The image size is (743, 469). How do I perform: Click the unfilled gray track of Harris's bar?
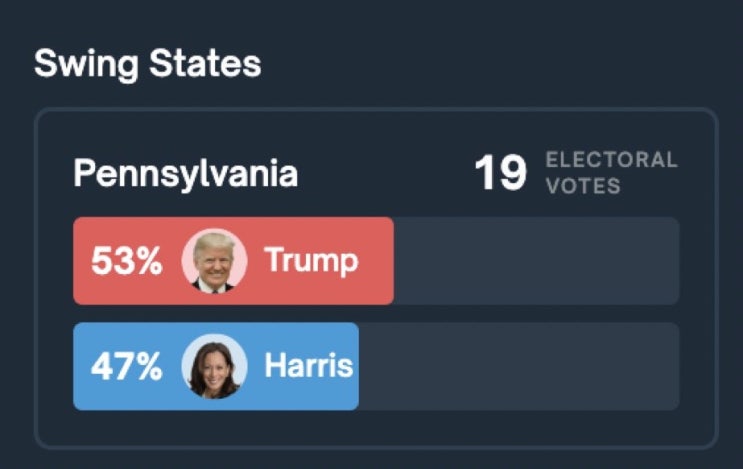click(x=518, y=367)
